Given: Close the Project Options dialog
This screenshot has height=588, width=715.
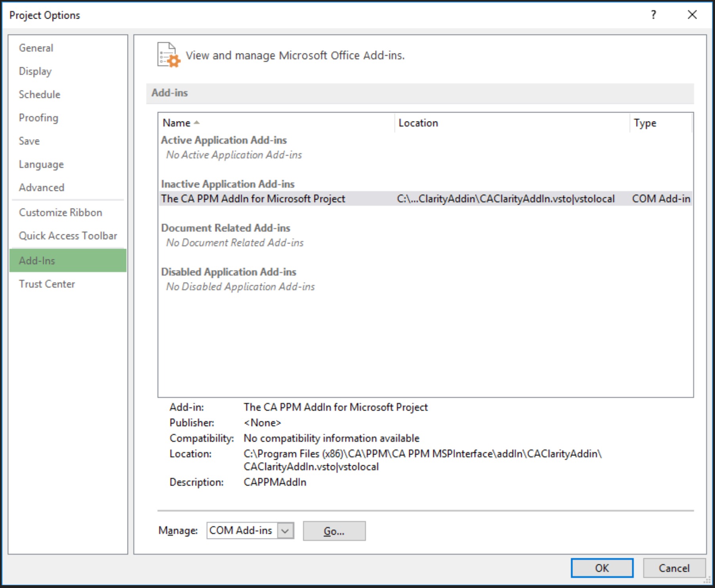Looking at the screenshot, I should pyautogui.click(x=692, y=15).
